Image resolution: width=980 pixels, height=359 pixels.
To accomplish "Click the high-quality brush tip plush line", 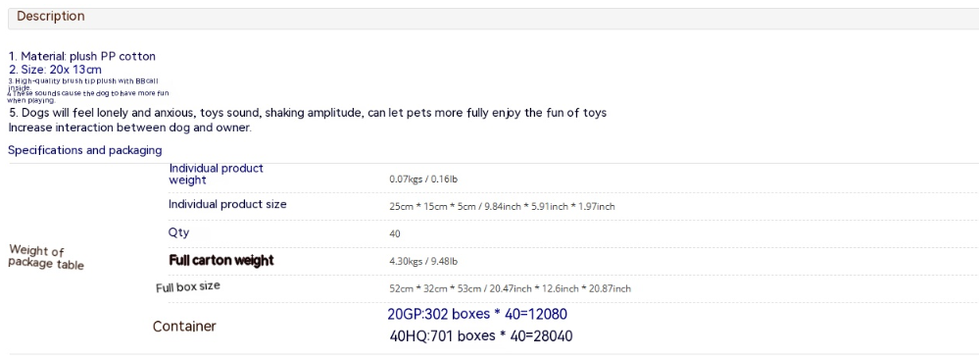I will tap(88, 84).
